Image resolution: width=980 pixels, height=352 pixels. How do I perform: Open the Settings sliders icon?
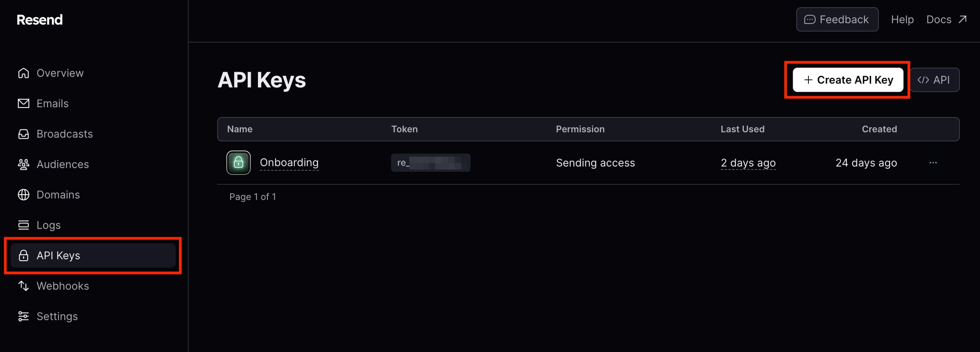pyautogui.click(x=23, y=316)
